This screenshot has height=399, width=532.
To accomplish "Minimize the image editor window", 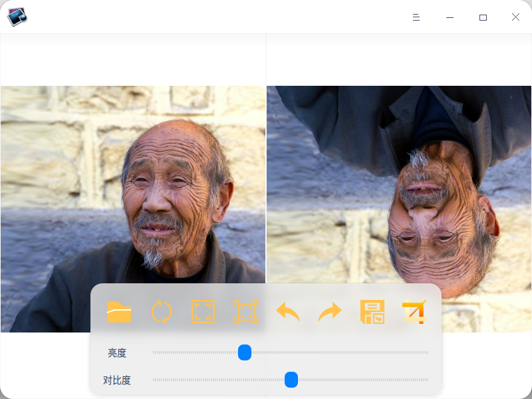I will tap(450, 17).
